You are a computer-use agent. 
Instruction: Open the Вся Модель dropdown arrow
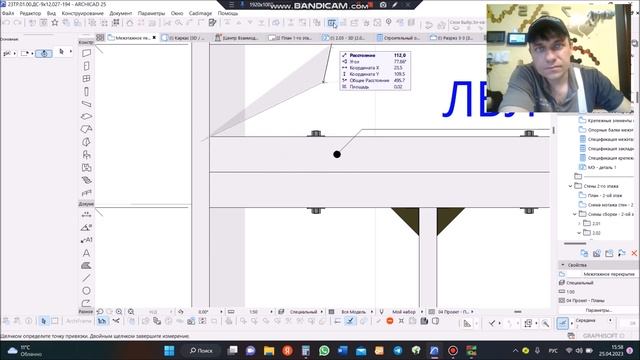tap(372, 311)
